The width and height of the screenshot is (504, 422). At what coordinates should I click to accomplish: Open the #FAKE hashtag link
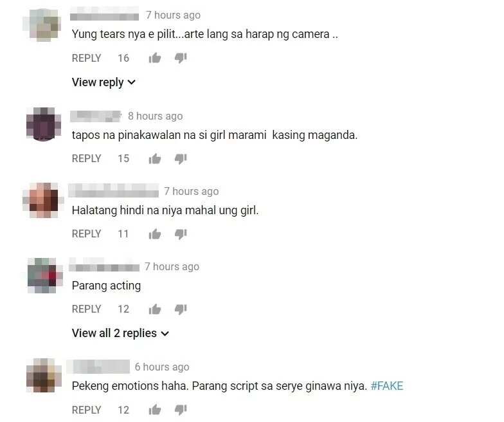tap(387, 386)
